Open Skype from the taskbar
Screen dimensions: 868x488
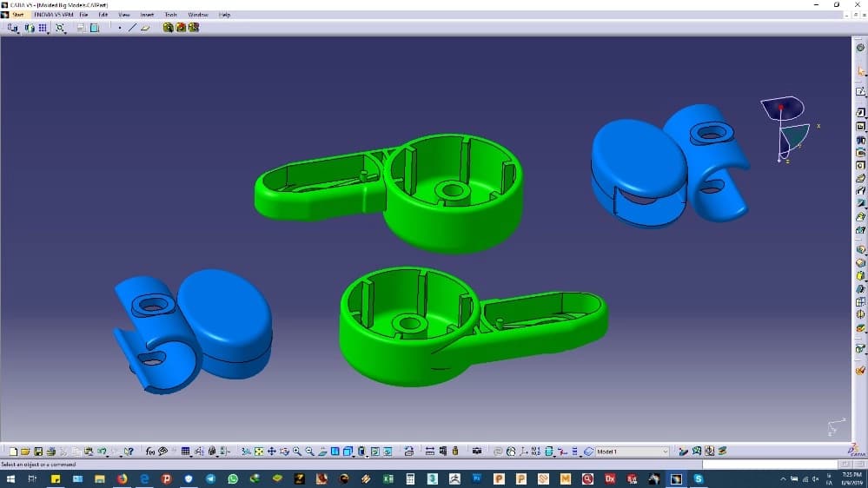pyautogui.click(x=699, y=478)
